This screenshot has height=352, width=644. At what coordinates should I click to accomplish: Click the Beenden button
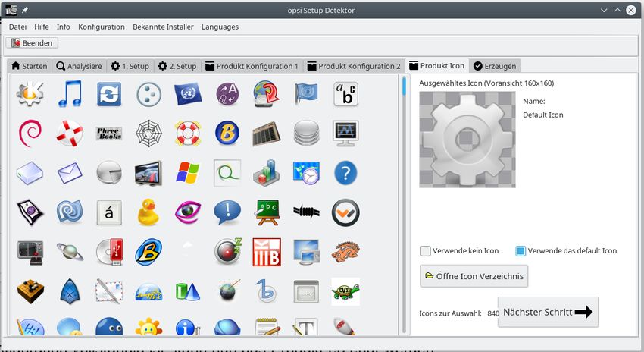(32, 43)
